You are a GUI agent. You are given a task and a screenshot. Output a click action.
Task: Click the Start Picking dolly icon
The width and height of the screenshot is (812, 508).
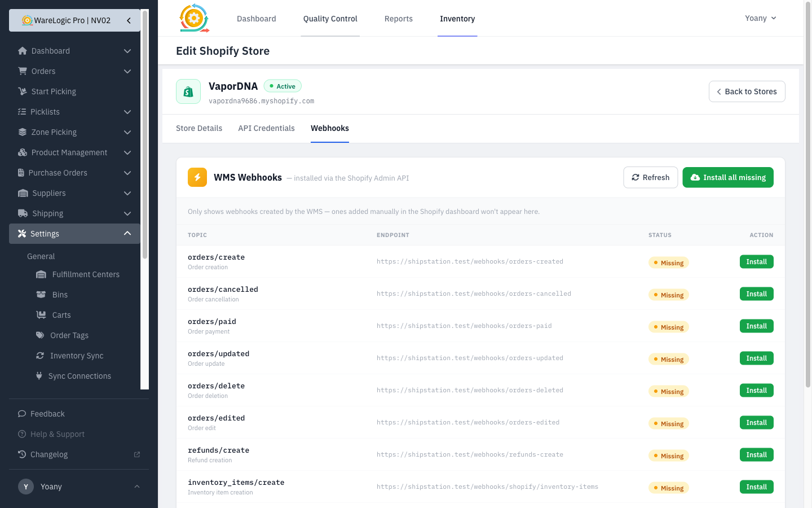pyautogui.click(x=23, y=91)
